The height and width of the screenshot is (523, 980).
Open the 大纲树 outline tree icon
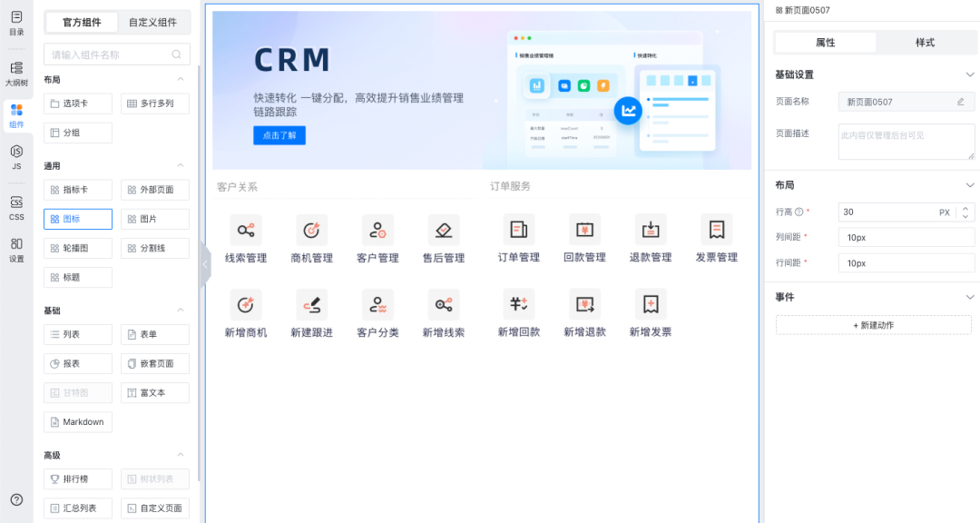pos(16,73)
